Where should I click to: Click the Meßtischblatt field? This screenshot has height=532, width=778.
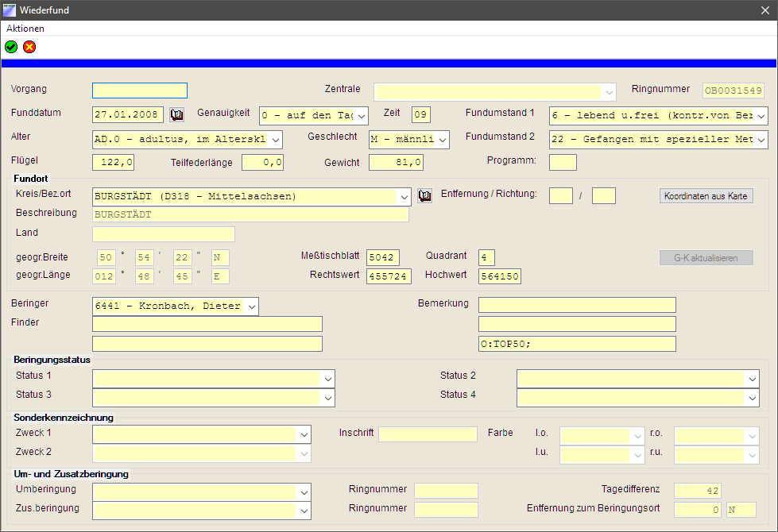383,257
